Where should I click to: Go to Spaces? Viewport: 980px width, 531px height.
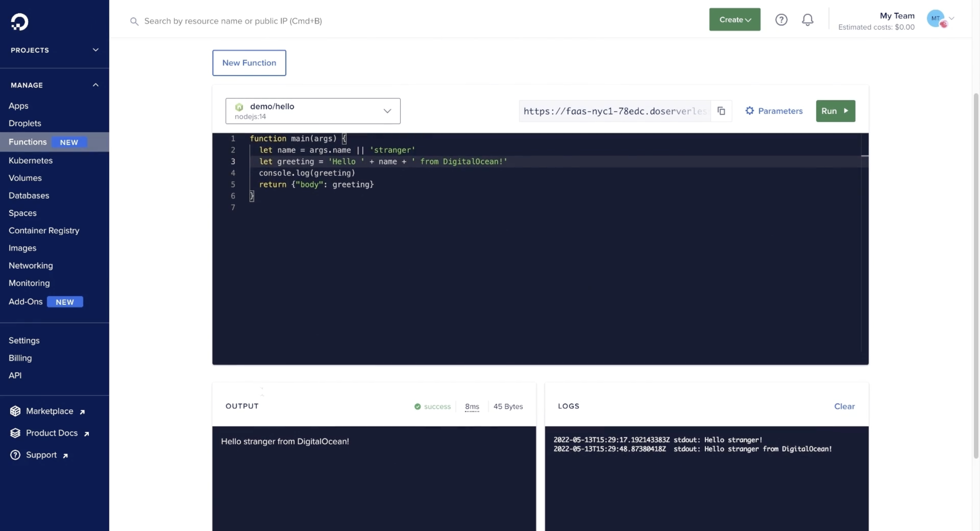[22, 213]
